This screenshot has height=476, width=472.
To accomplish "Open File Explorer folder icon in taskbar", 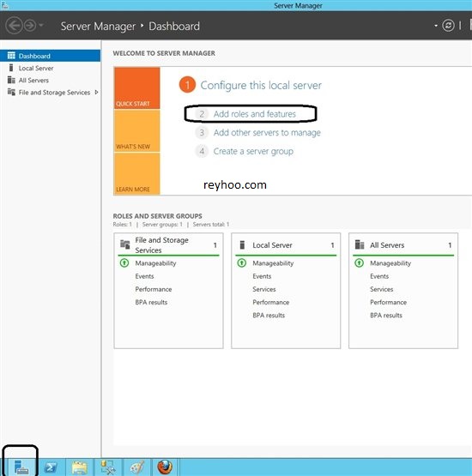I will coord(79,467).
